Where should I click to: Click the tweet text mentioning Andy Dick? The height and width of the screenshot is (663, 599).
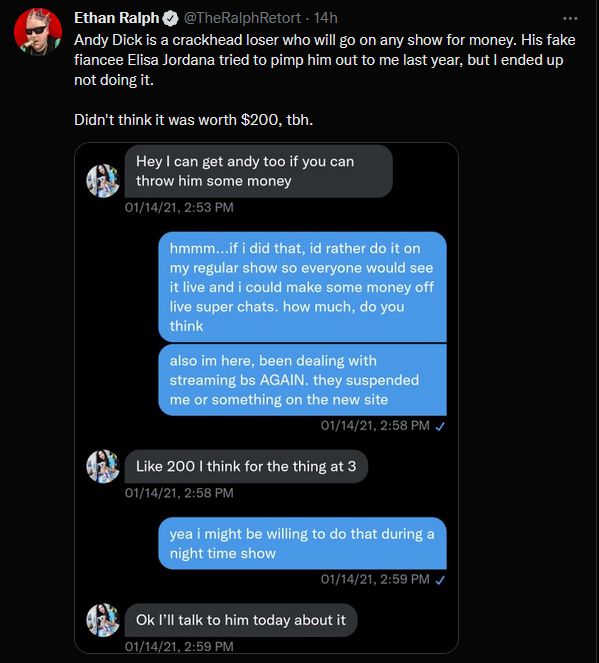(x=325, y=60)
